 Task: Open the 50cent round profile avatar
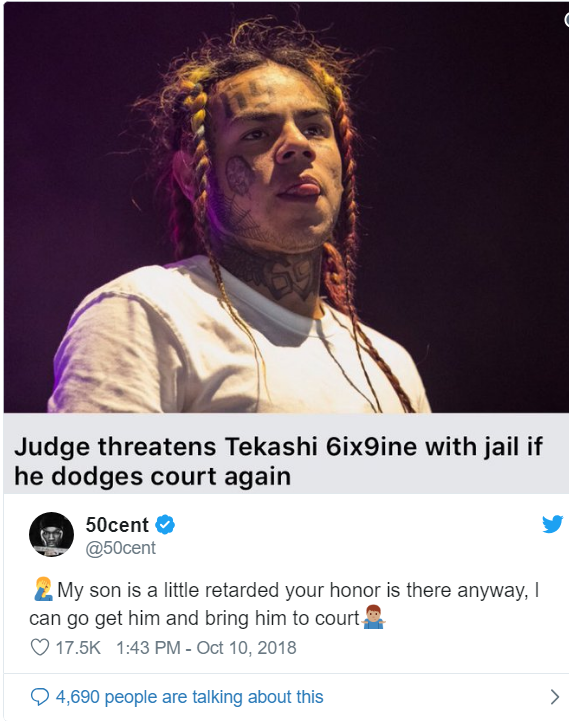[52, 534]
